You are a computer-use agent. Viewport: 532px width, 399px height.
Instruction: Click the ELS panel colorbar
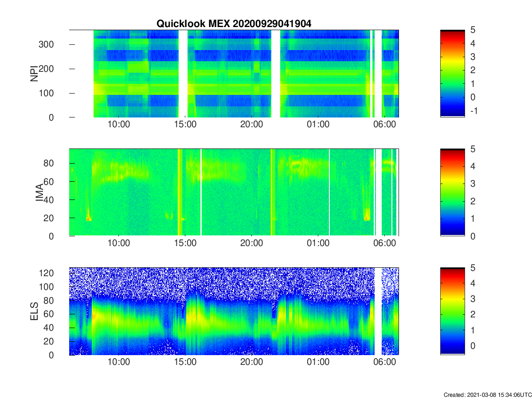[x=452, y=311]
